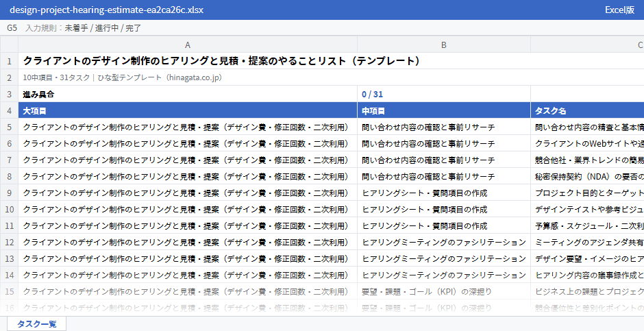Image resolution: width=644 pixels, height=331 pixels.
Task: Click 問い合わせ内容の確認と事前リサーチ in row 5
Action: (x=443, y=127)
